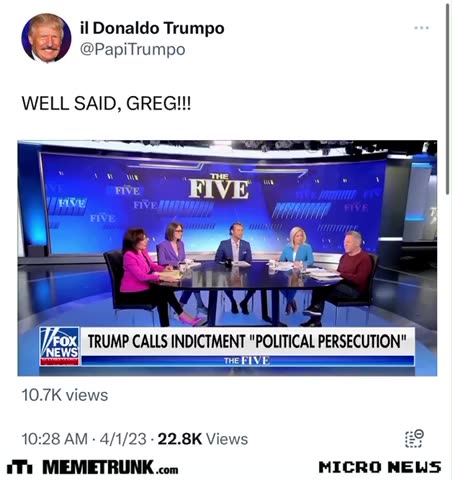
Task: Click the vertical scrollbar on right edge
Action: point(448,98)
